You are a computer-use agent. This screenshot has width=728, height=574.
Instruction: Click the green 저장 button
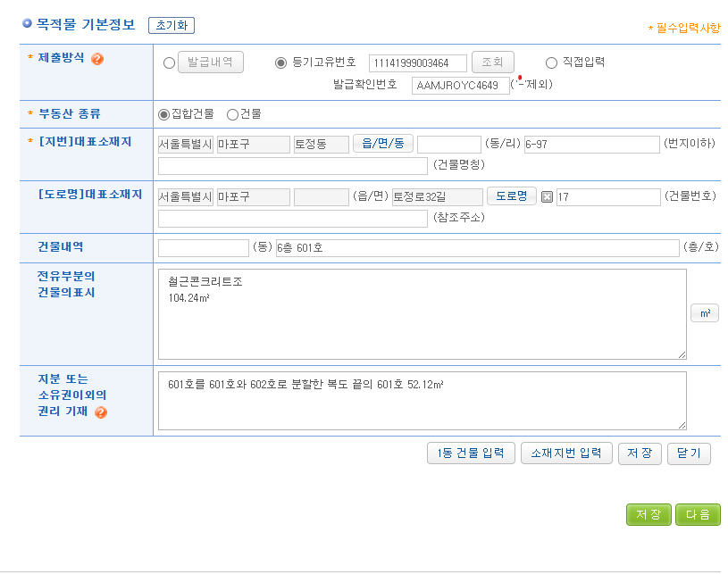point(649,514)
